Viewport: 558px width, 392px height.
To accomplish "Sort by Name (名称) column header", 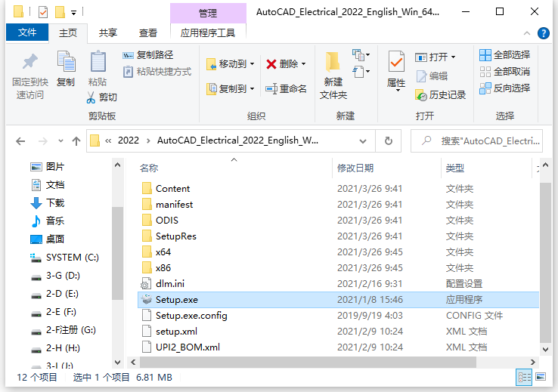I will [149, 168].
